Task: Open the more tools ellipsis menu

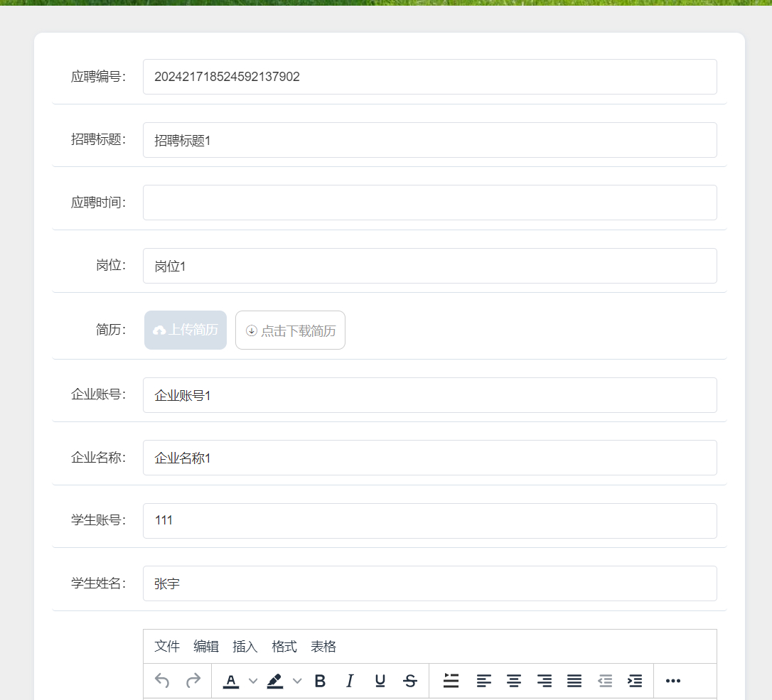Action: [672, 680]
